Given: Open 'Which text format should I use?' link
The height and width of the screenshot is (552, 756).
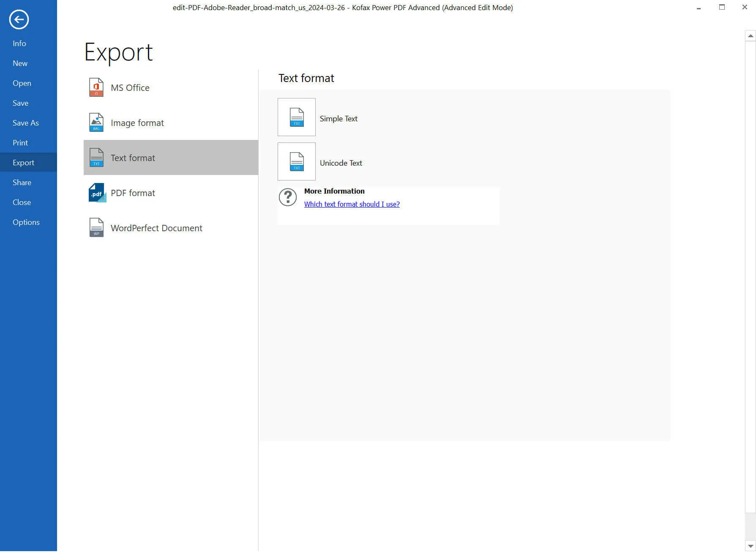Looking at the screenshot, I should pos(352,204).
